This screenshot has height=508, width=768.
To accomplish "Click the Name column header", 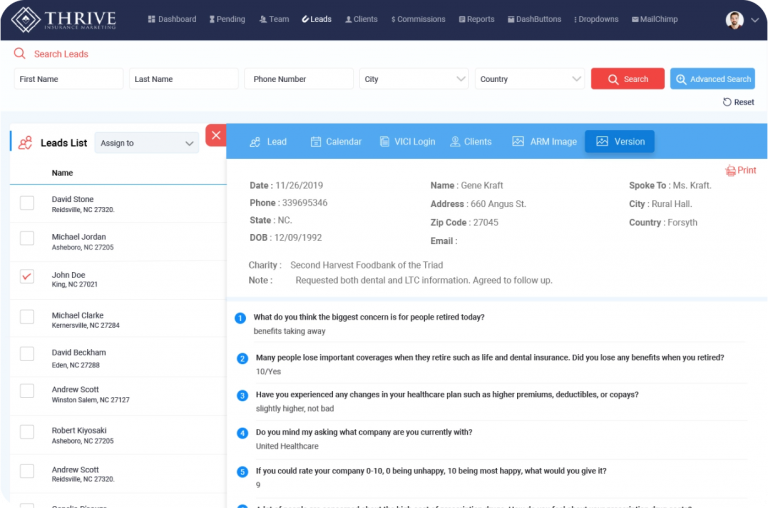I will [x=62, y=173].
